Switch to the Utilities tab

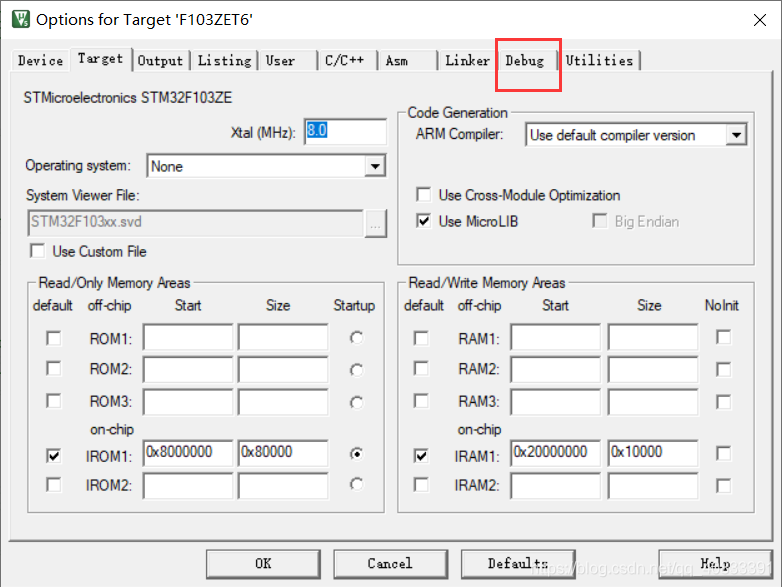pyautogui.click(x=599, y=61)
